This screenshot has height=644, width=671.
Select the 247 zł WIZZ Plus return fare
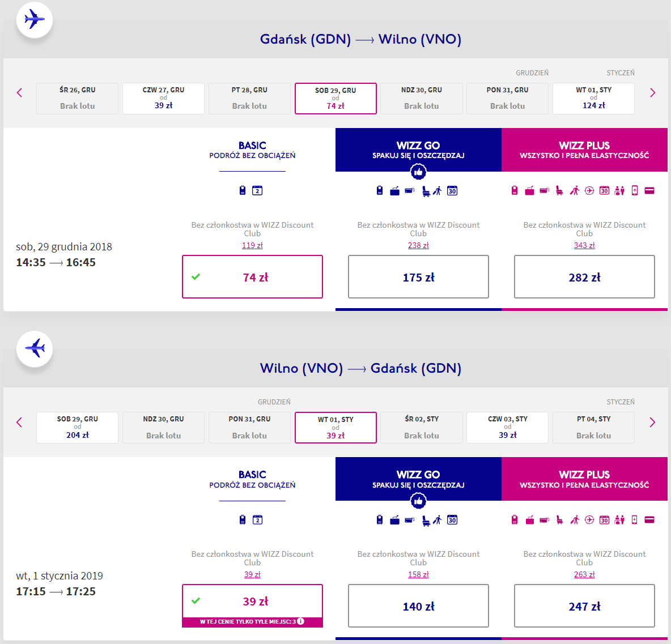(x=584, y=606)
